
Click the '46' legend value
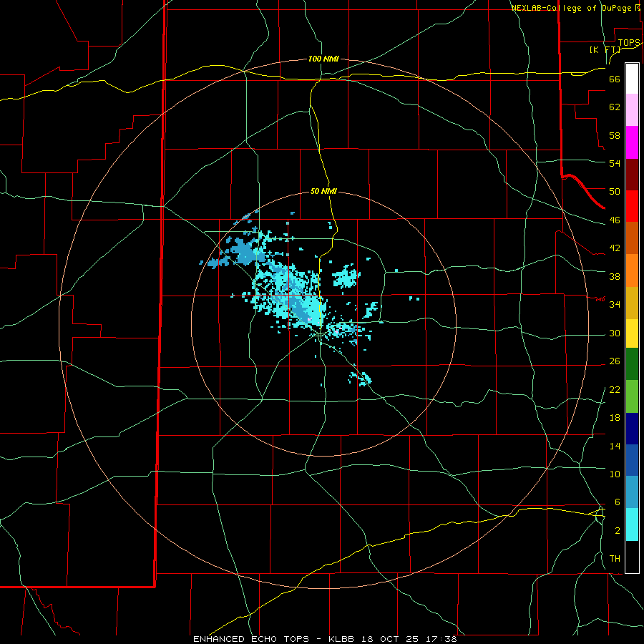click(615, 220)
